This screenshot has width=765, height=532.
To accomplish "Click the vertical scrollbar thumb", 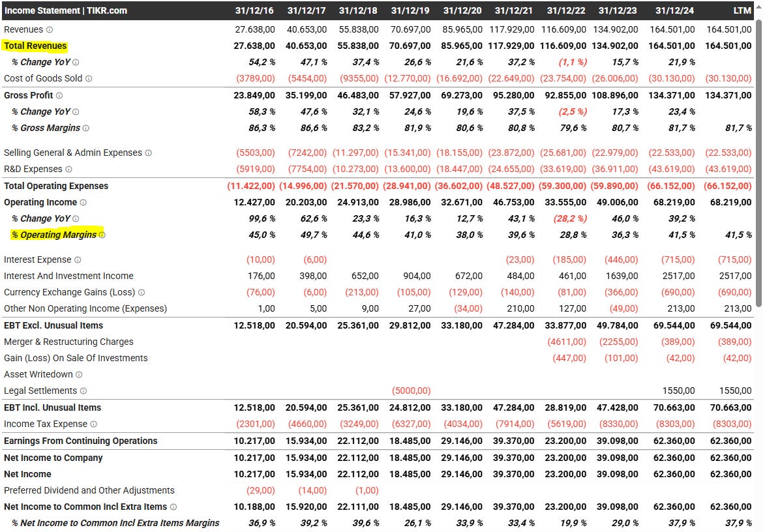I will pyautogui.click(x=758, y=164).
